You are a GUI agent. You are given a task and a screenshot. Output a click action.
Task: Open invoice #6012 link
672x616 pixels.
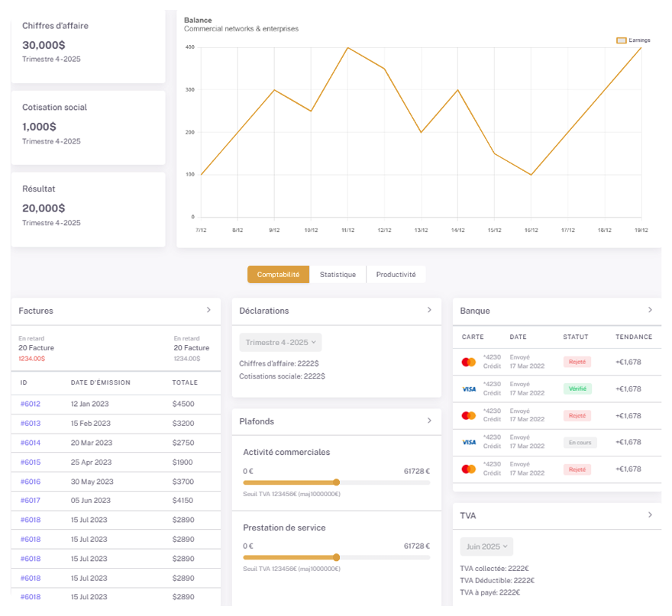click(31, 404)
